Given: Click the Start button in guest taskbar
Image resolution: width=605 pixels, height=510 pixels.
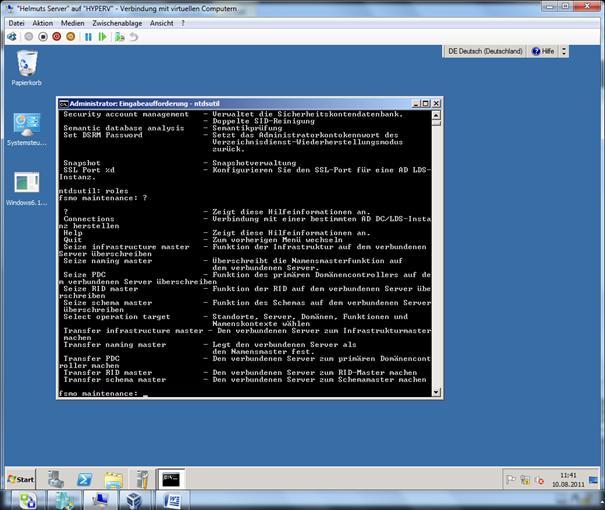Looking at the screenshot, I should pyautogui.click(x=20, y=479).
